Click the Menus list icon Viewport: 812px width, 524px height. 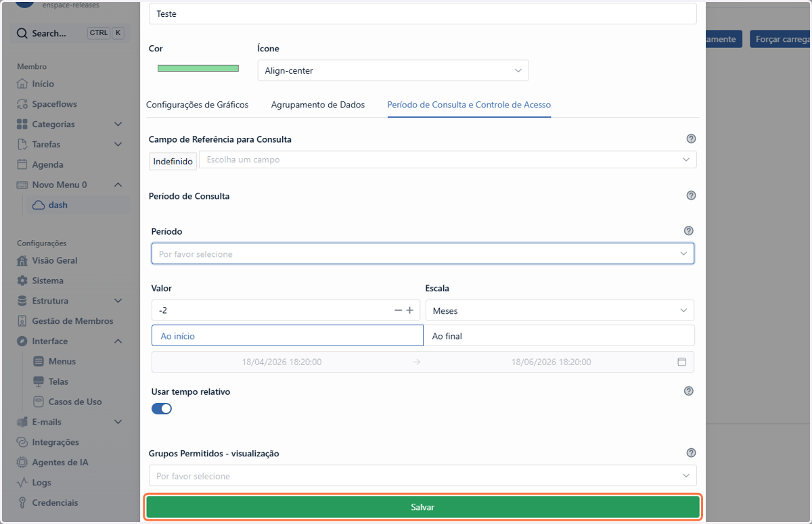coord(39,361)
